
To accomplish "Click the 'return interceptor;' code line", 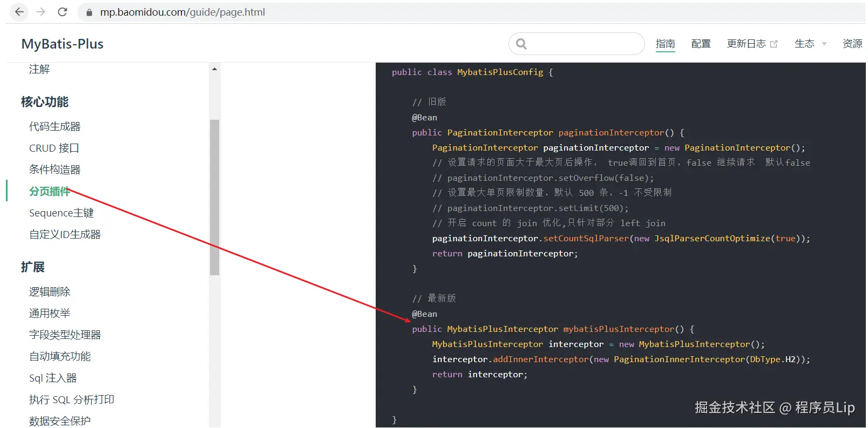I will point(480,374).
